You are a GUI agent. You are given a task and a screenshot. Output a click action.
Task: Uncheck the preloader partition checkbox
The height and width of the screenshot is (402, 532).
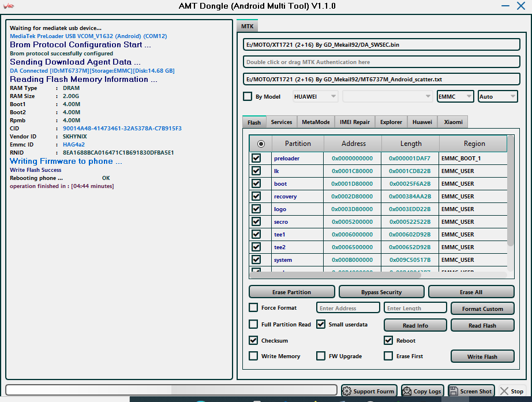click(256, 158)
